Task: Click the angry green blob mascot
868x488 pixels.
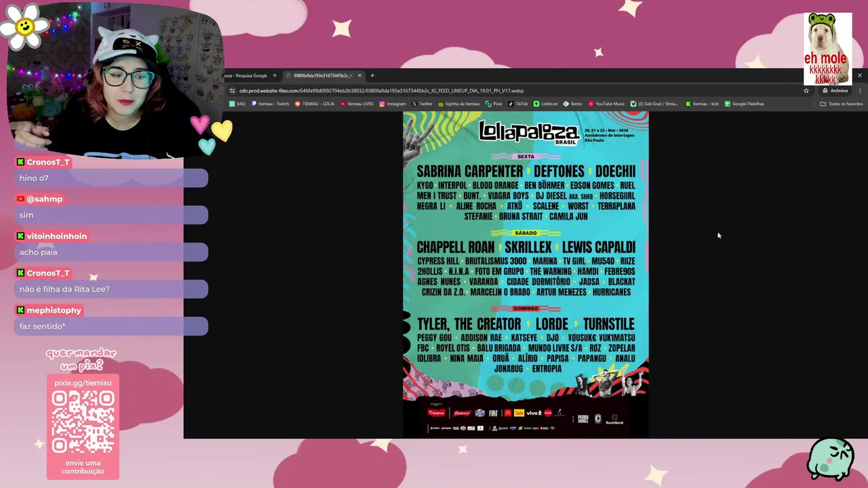Action: click(x=830, y=459)
